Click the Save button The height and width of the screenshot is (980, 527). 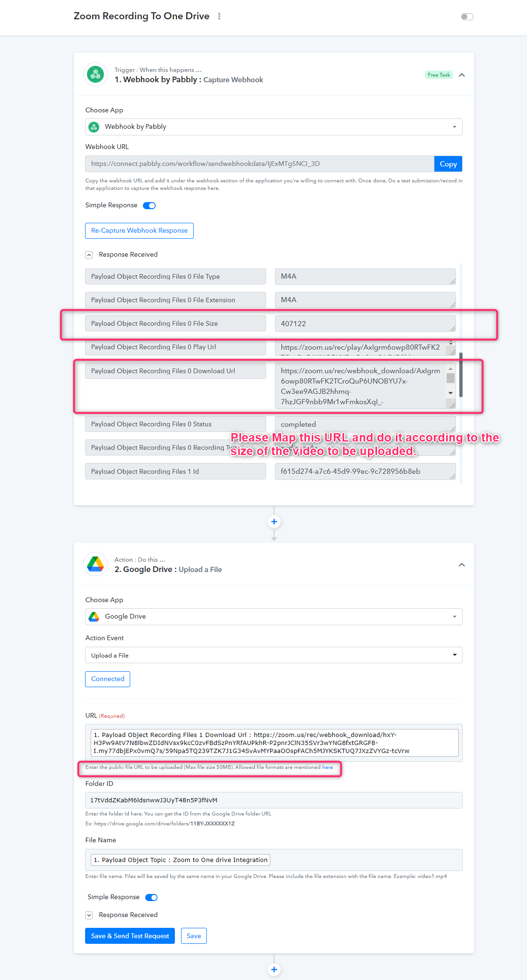coord(194,936)
